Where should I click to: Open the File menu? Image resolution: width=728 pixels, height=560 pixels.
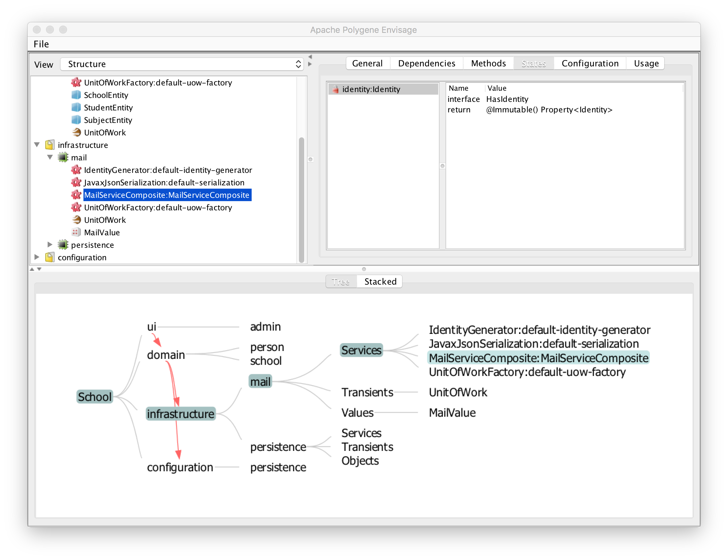(x=41, y=44)
